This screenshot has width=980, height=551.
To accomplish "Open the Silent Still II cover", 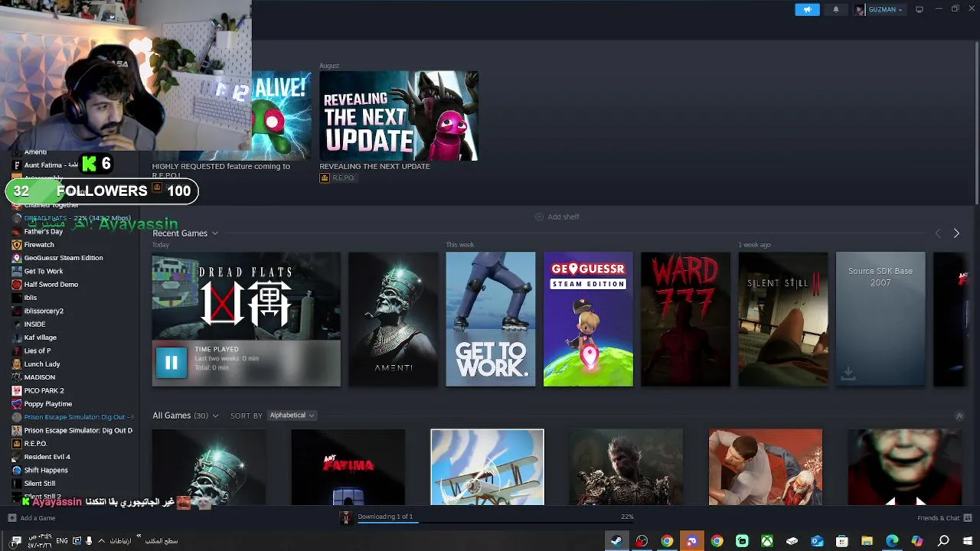I will [x=783, y=320].
